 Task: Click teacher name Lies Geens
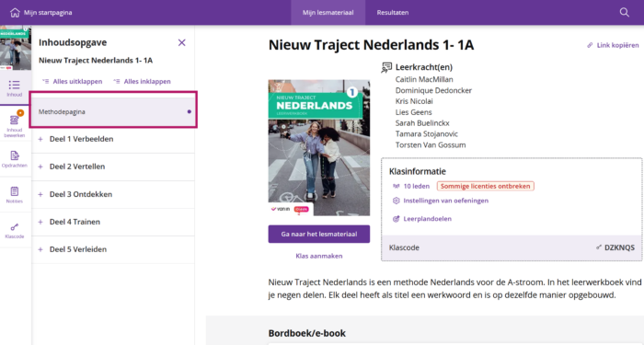pos(414,112)
